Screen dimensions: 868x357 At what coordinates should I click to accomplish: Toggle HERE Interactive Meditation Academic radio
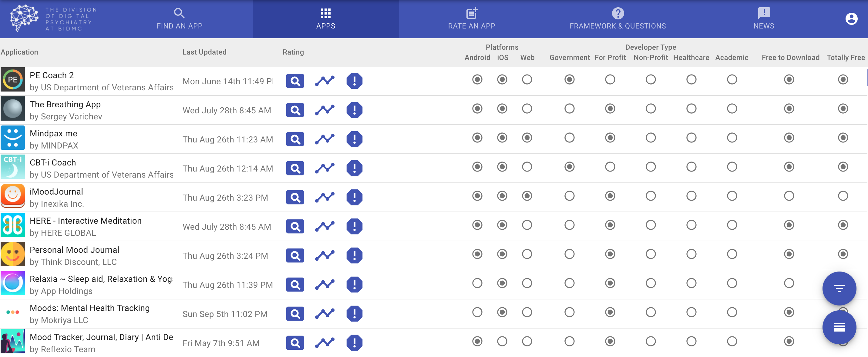pos(732,225)
